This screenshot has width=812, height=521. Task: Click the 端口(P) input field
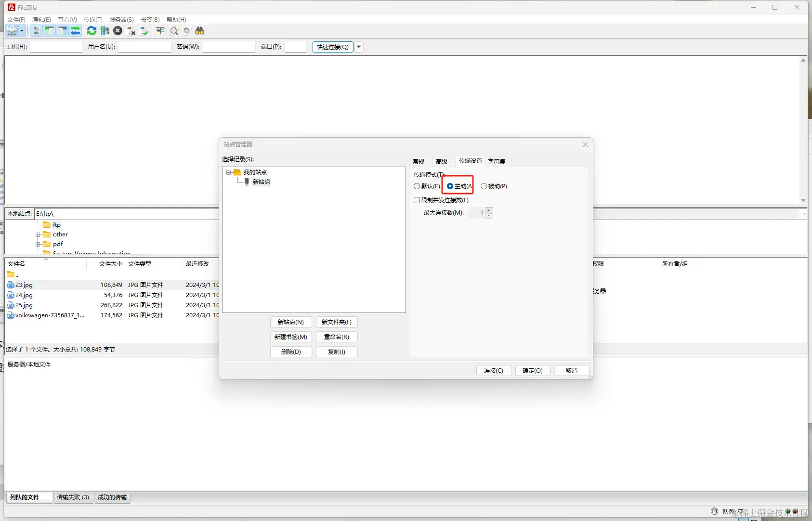(295, 47)
